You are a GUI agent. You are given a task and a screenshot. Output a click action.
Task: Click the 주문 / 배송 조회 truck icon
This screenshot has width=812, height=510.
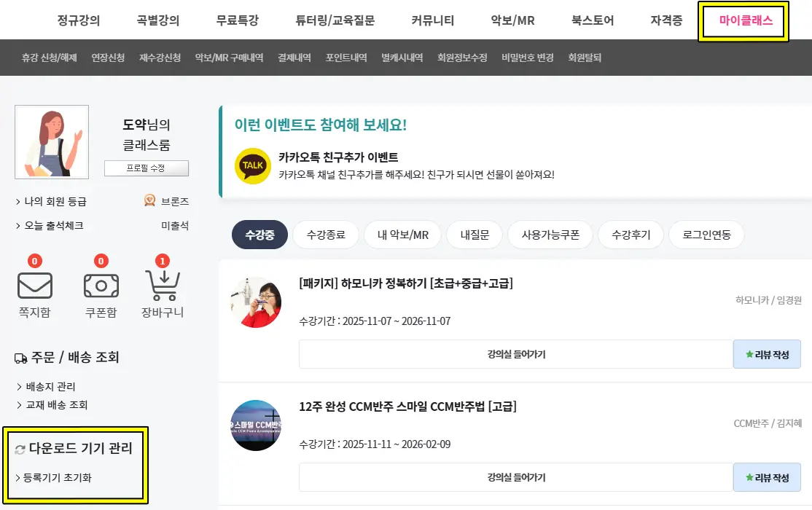pyautogui.click(x=20, y=358)
